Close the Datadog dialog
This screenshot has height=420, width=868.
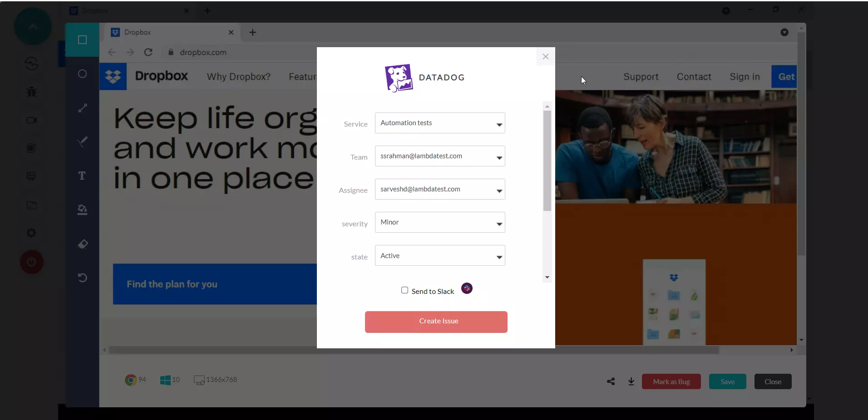pyautogui.click(x=545, y=57)
